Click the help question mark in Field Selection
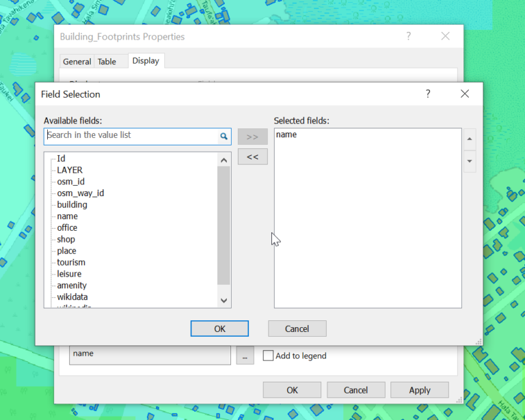Viewport: 525px width, 420px height. click(428, 94)
